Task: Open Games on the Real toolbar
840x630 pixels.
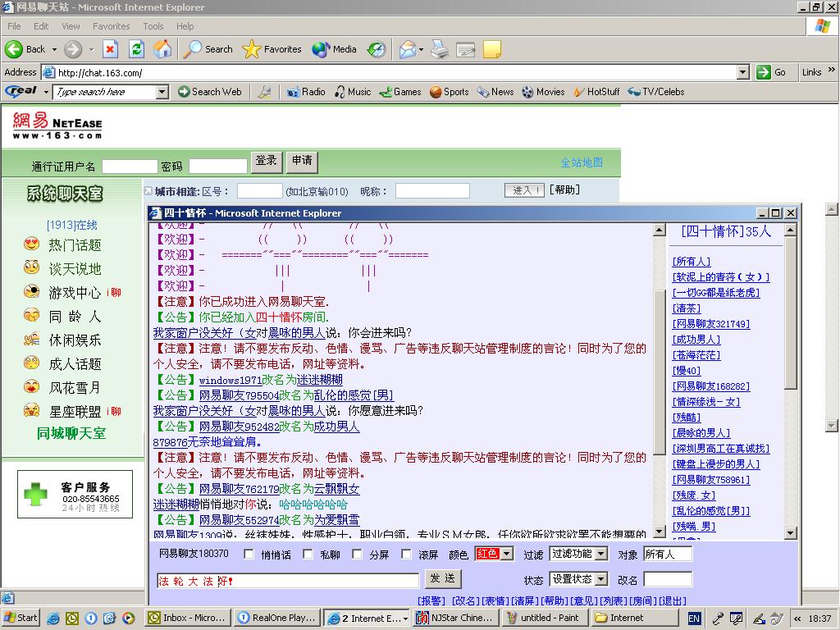Action: pos(400,92)
